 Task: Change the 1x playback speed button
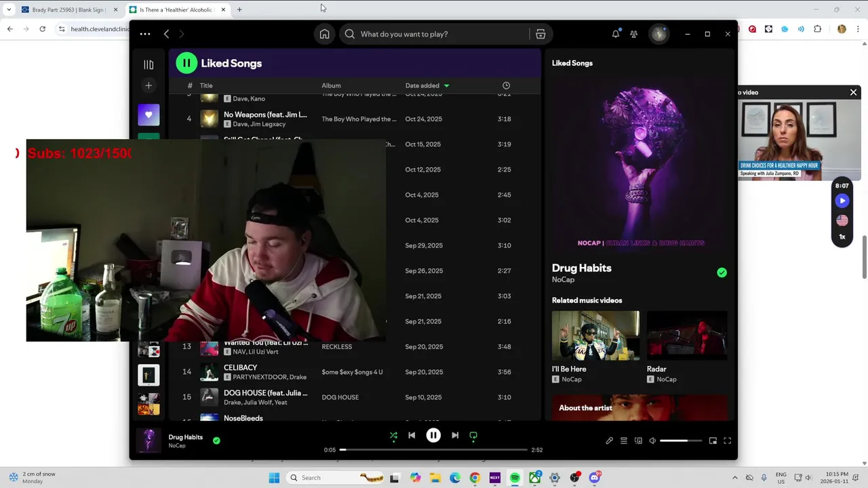(x=842, y=237)
